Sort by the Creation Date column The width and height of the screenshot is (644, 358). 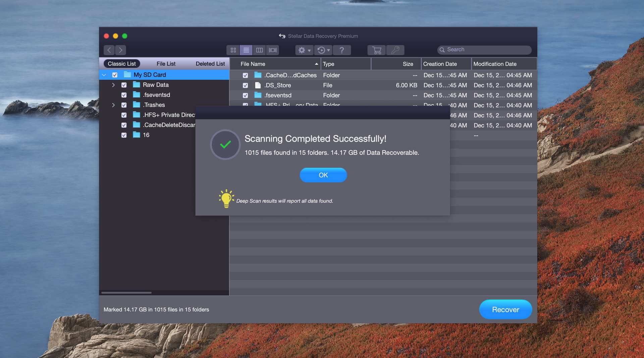coord(446,64)
